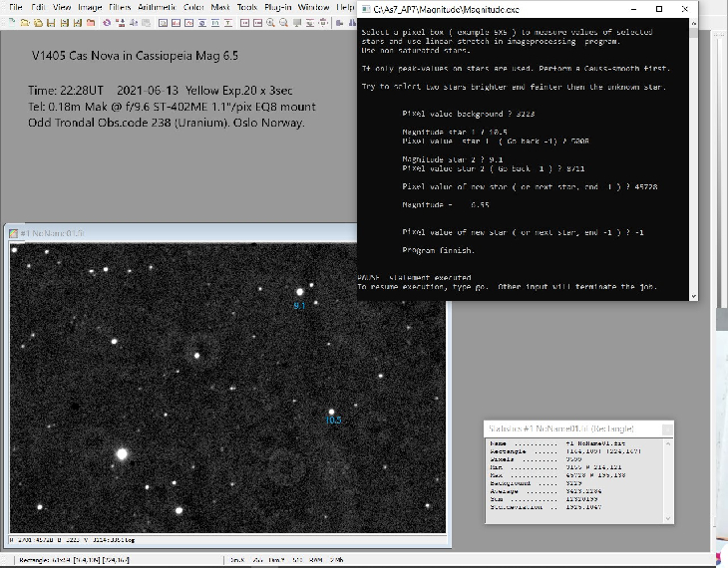Click the brightest star in lower-left image

point(122,454)
